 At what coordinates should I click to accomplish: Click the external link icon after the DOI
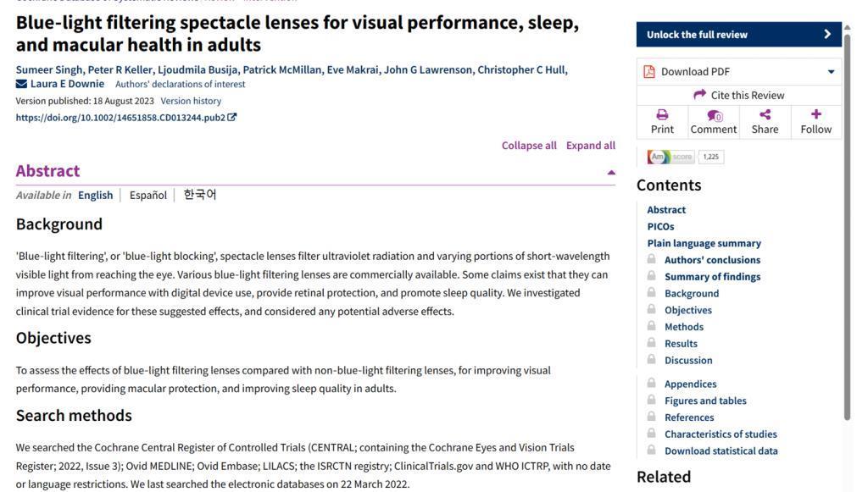pos(232,118)
